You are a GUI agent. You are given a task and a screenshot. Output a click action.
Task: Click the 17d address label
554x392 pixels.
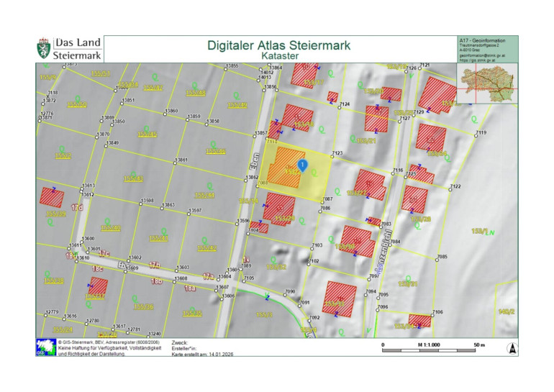coord(76,207)
